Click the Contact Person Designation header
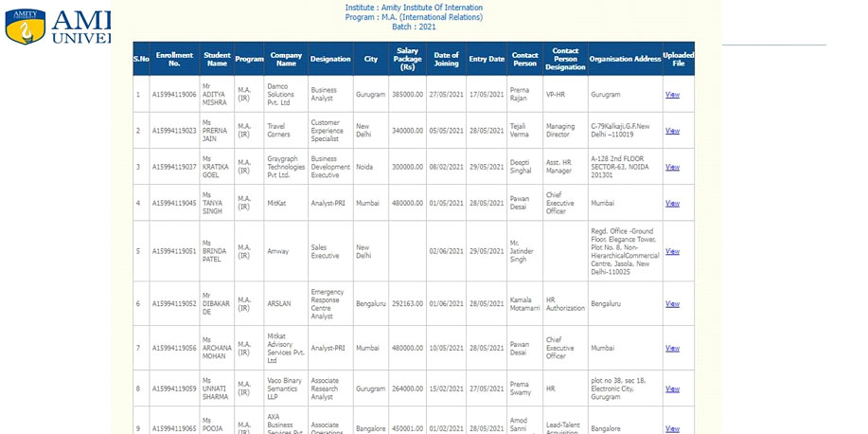Image resolution: width=868 pixels, height=434 pixels. pyautogui.click(x=565, y=59)
